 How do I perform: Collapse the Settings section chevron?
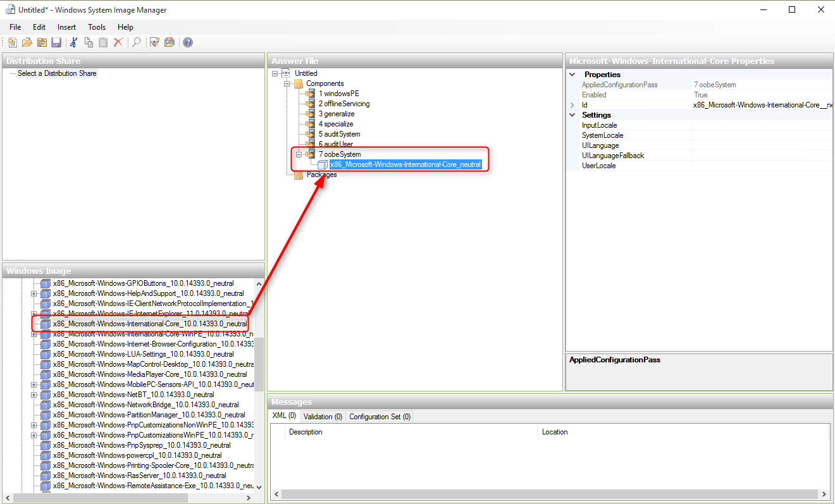[572, 115]
